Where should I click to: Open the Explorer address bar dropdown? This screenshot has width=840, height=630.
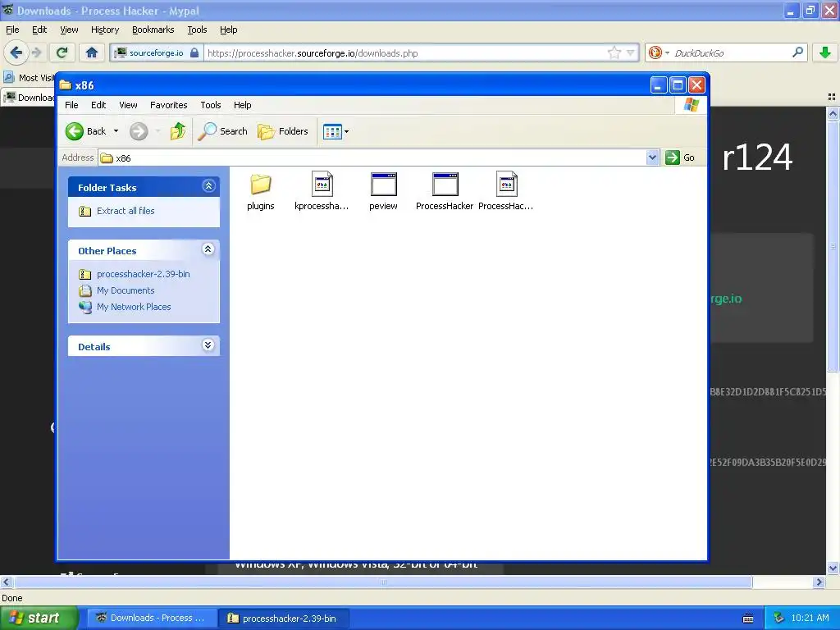click(652, 157)
